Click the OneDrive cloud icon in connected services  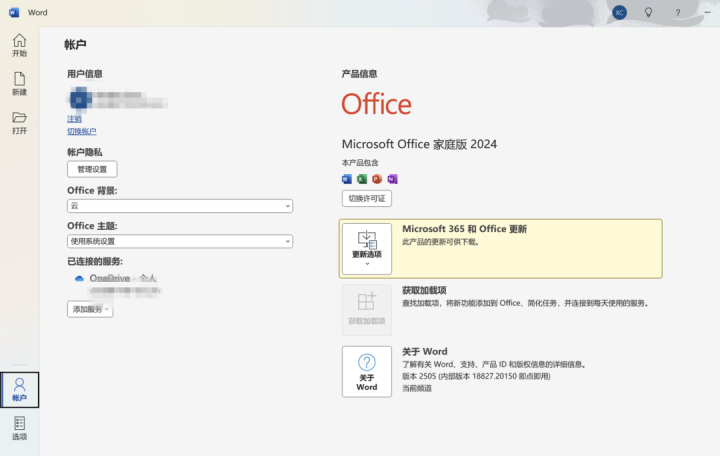(x=79, y=278)
